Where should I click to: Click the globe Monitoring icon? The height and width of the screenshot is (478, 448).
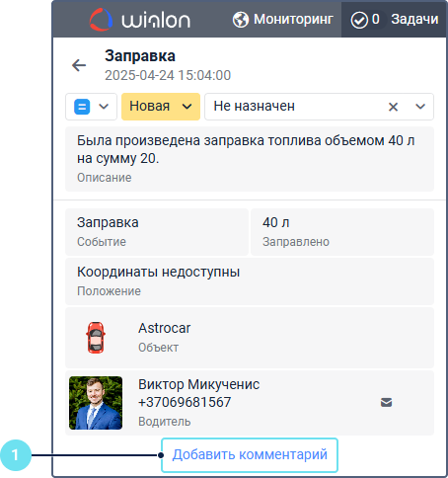pyautogui.click(x=241, y=20)
